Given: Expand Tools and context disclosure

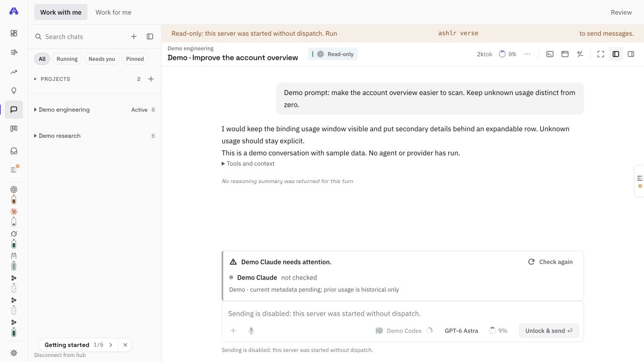Looking at the screenshot, I should 248,163.
